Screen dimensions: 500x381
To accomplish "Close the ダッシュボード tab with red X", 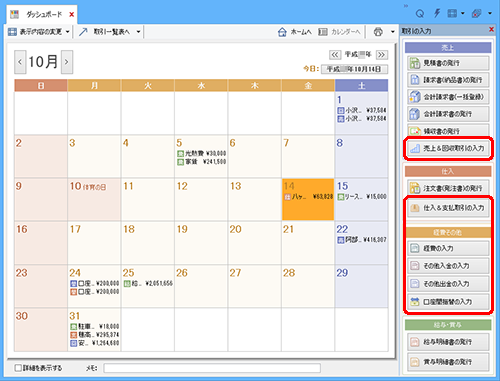I will click(x=71, y=14).
